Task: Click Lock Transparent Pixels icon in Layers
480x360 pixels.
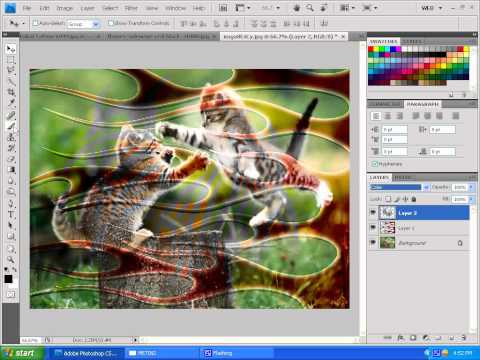Action: 388,199
